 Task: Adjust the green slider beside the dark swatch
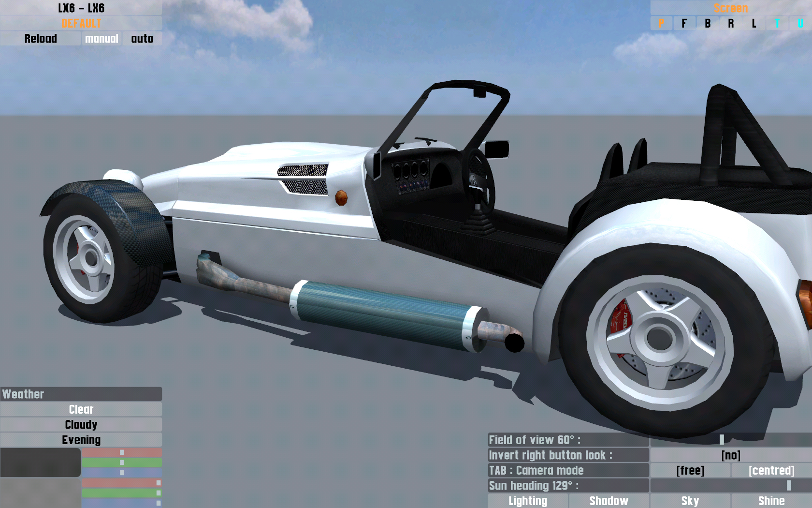[x=122, y=463]
